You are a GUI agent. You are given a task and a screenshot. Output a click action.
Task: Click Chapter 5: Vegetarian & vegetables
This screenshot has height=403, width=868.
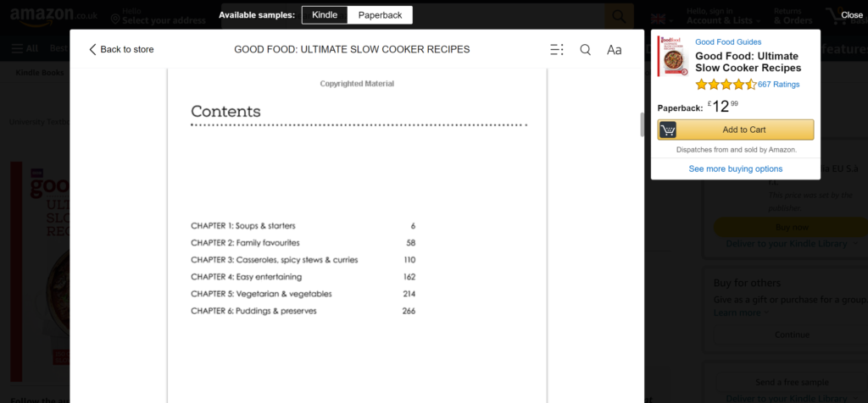pyautogui.click(x=261, y=294)
